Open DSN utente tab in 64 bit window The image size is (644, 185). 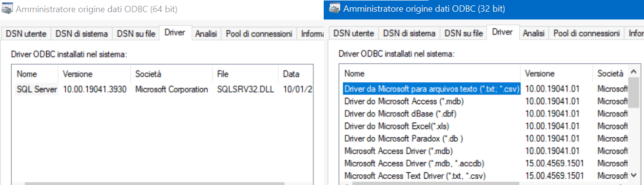(x=26, y=34)
